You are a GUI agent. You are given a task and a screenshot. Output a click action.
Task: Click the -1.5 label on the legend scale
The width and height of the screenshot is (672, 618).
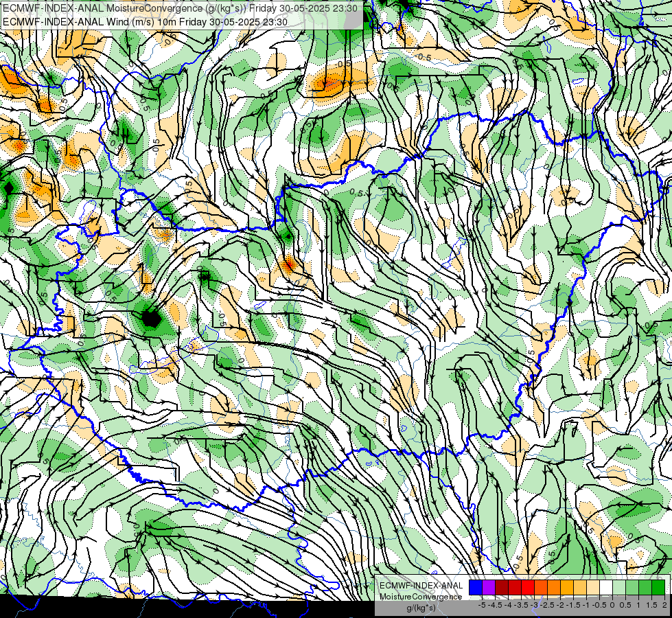tap(573, 605)
